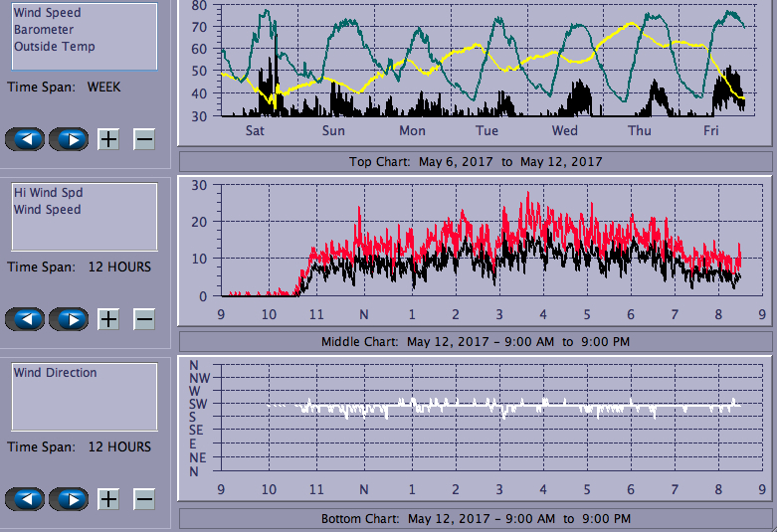Click the bottom chart's minus button
This screenshot has height=532, width=777.
[x=144, y=499]
